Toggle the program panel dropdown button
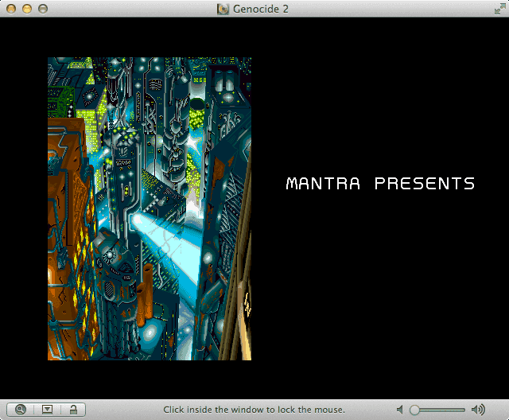Screen dimensions: 509x420 [48, 410]
